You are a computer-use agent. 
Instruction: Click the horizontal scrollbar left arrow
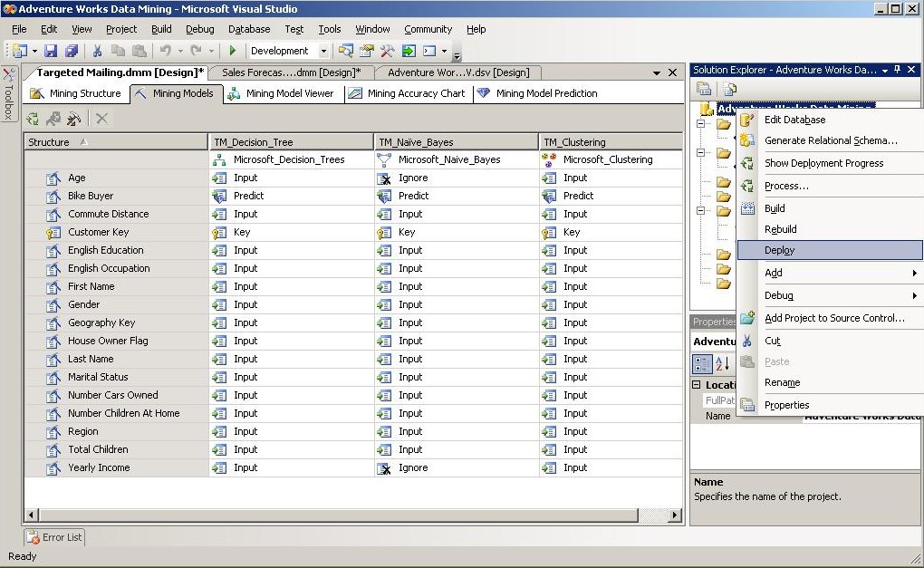(x=31, y=515)
